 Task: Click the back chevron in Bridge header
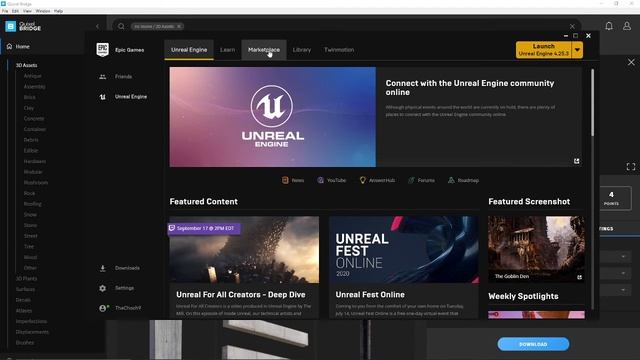(97, 27)
